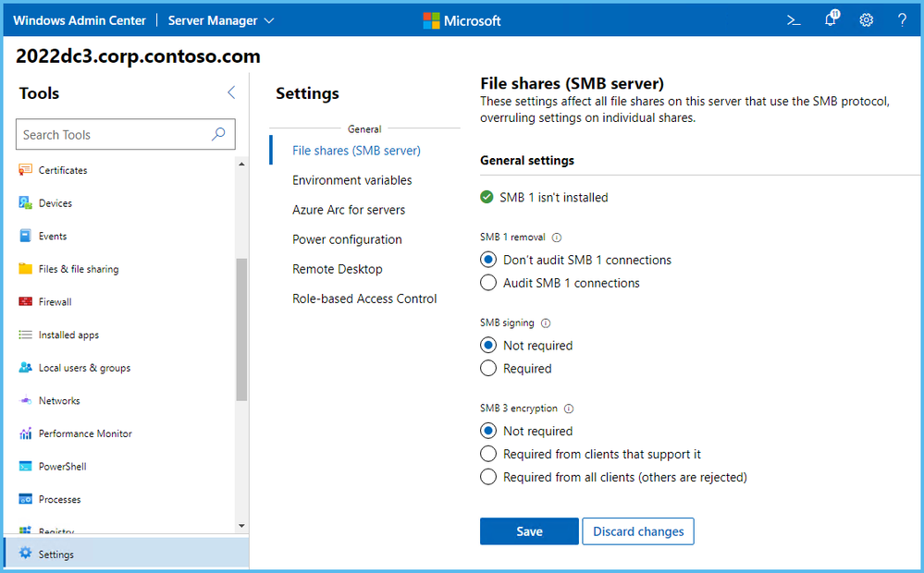Select Audit SMB 1 connections
This screenshot has width=924, height=573.
pos(488,283)
